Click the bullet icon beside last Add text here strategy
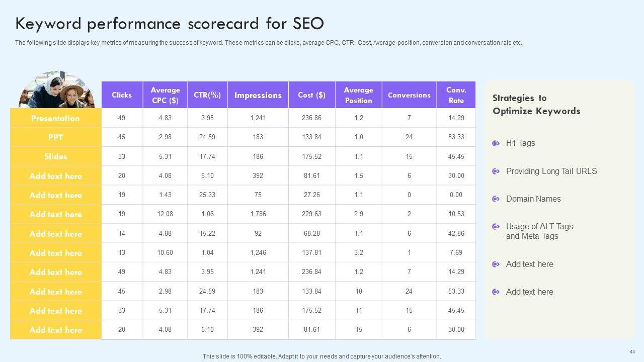 [x=496, y=292]
